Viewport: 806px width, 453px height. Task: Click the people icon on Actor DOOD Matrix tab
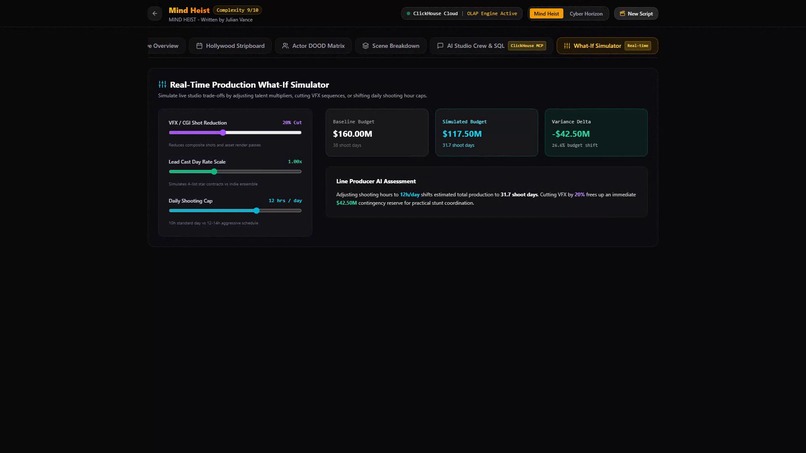[x=285, y=46]
